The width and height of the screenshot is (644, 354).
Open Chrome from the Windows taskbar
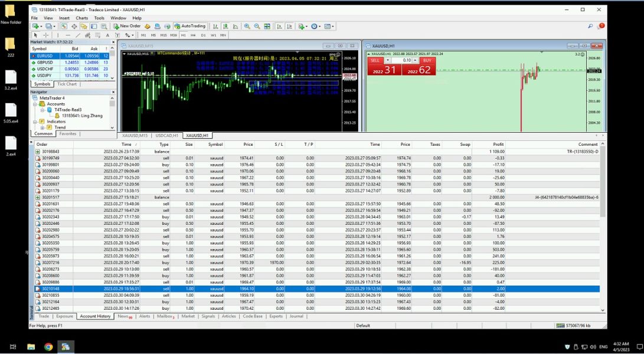[48, 347]
